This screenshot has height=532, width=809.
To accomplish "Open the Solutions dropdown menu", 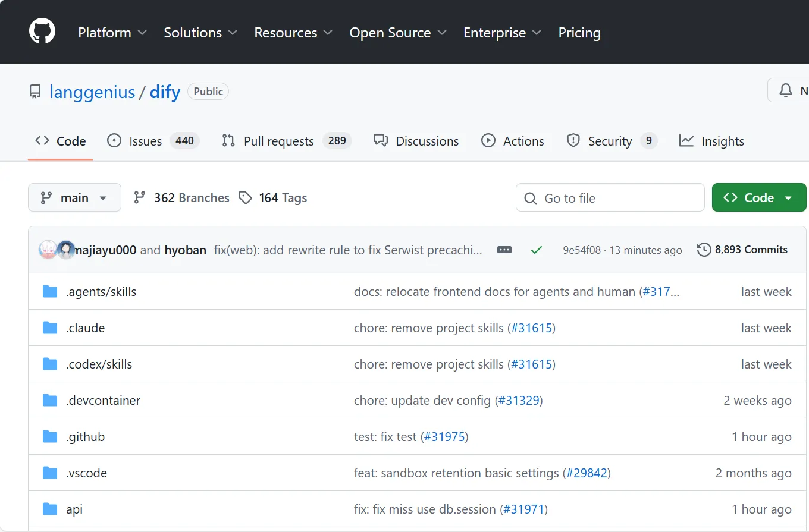I will click(200, 33).
